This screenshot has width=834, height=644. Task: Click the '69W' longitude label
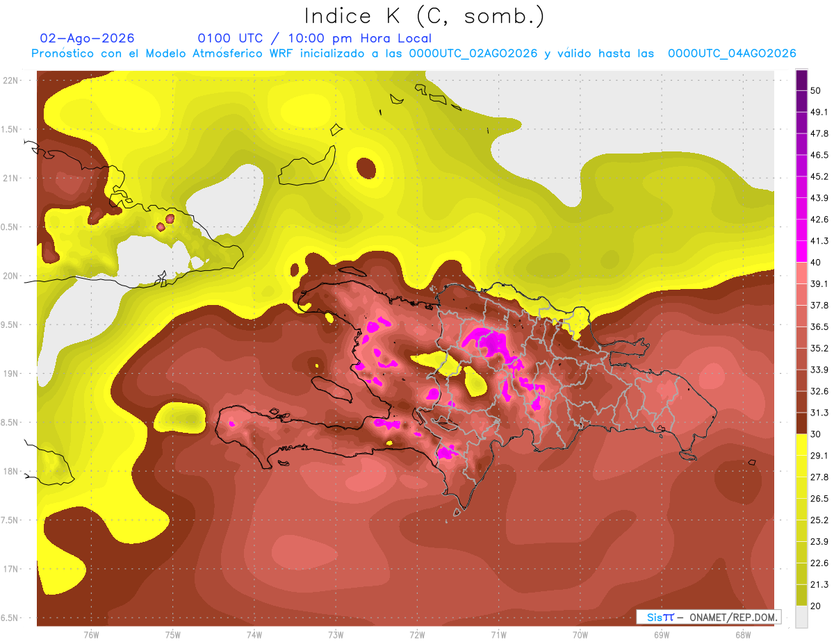point(662,635)
